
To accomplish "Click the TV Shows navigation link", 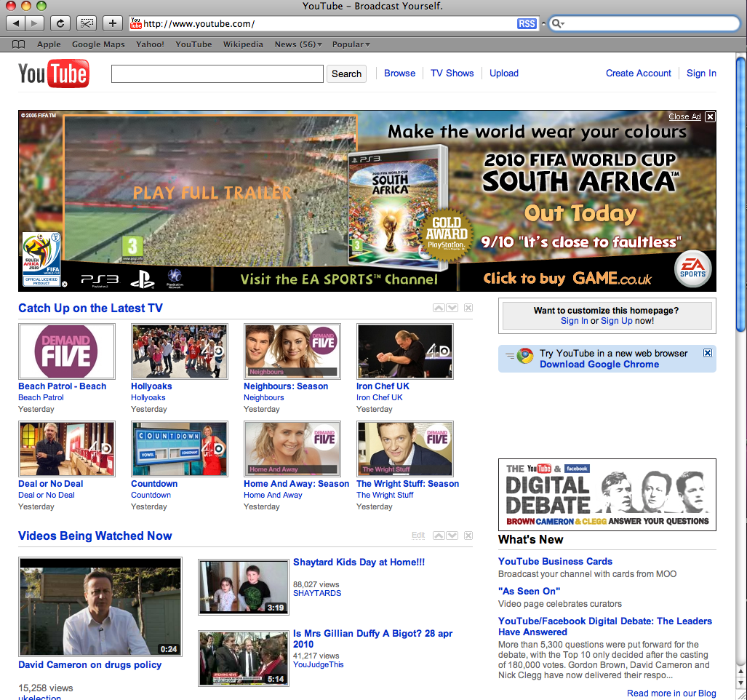I will tap(452, 73).
